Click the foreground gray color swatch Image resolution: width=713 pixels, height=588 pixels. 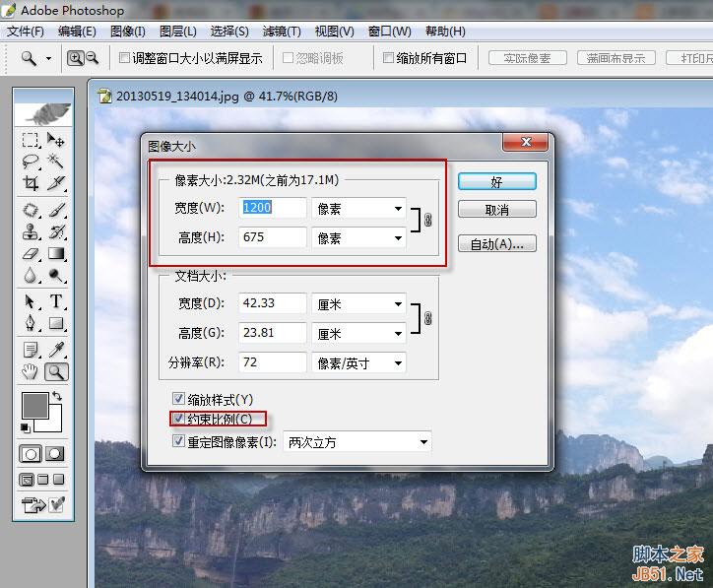(35, 405)
